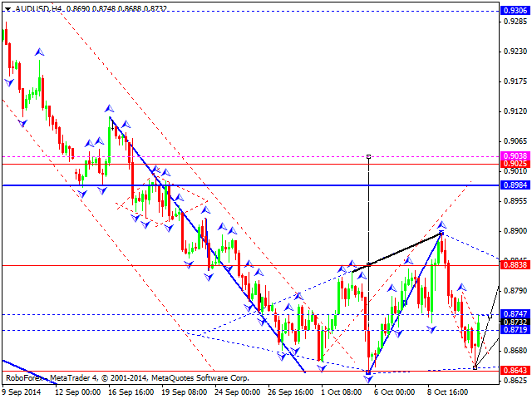Select the current price 0.8732 label
The width and height of the screenshot is (532, 399).
tap(515, 322)
